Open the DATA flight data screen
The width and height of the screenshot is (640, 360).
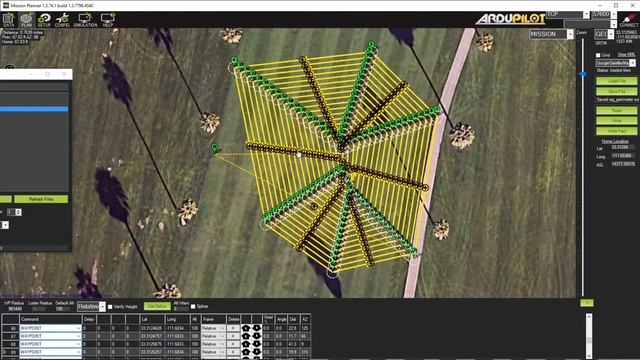coord(9,20)
